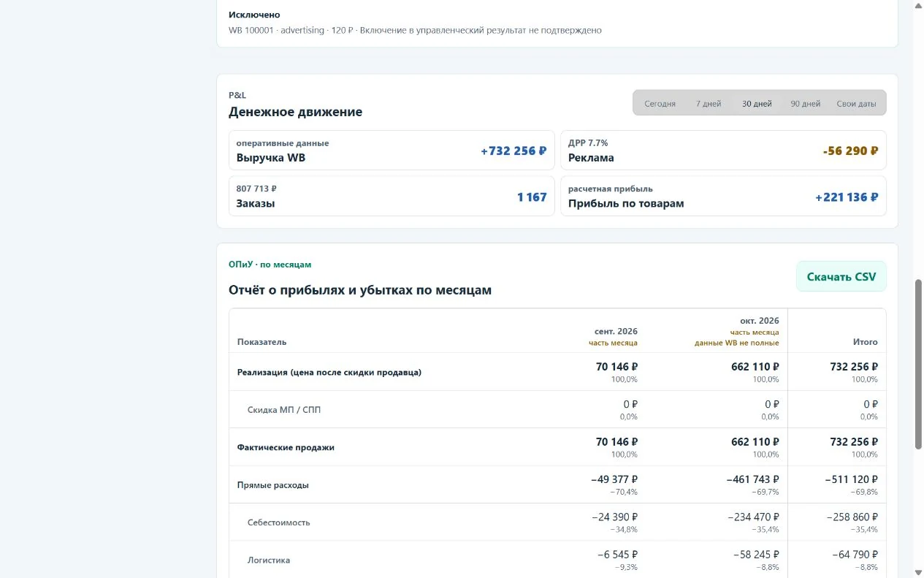Click the окт. 2026 column header

(x=759, y=321)
